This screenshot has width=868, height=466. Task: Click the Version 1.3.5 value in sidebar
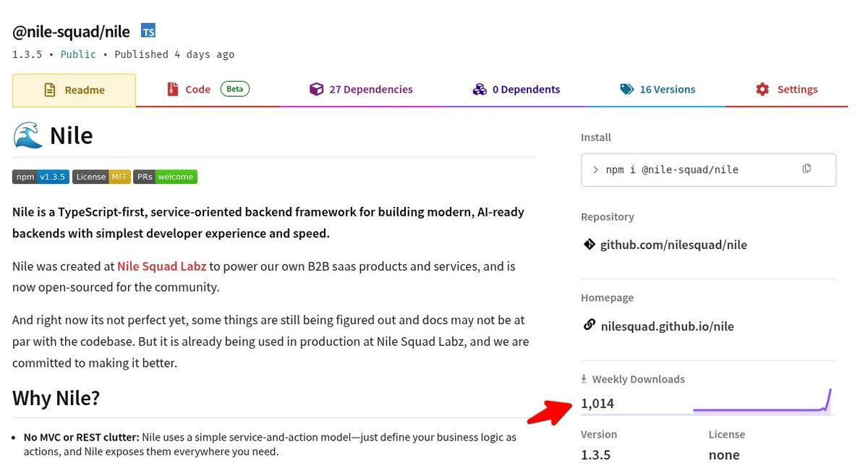point(596,455)
